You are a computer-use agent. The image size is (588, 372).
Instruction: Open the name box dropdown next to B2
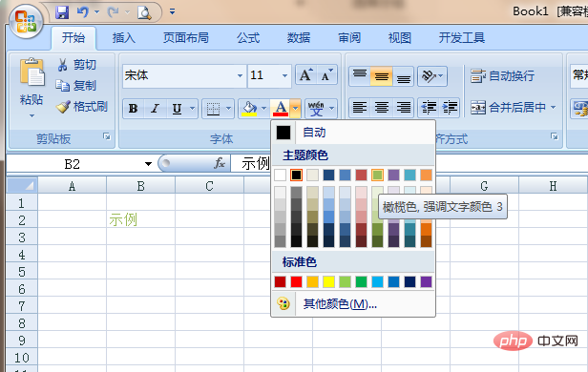point(148,164)
